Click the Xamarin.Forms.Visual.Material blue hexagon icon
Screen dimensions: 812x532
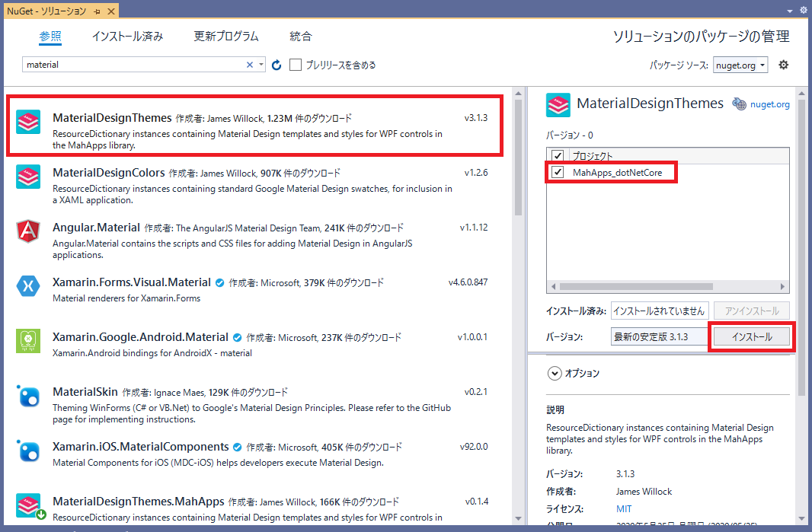coord(28,286)
